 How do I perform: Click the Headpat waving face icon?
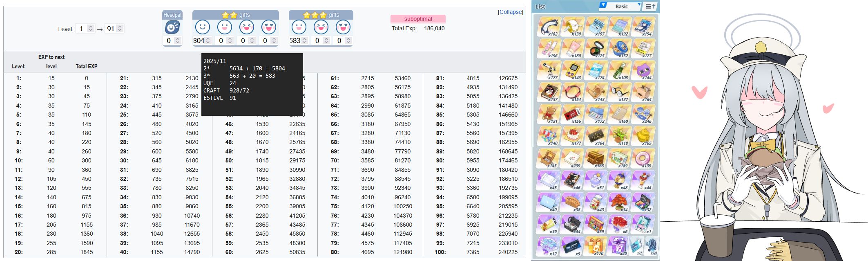tap(172, 27)
